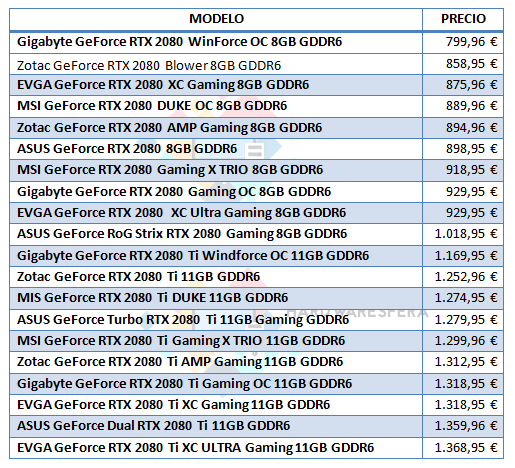Click the 1.359,96 € price cell
This screenshot has height=468, width=515.
pos(463,426)
